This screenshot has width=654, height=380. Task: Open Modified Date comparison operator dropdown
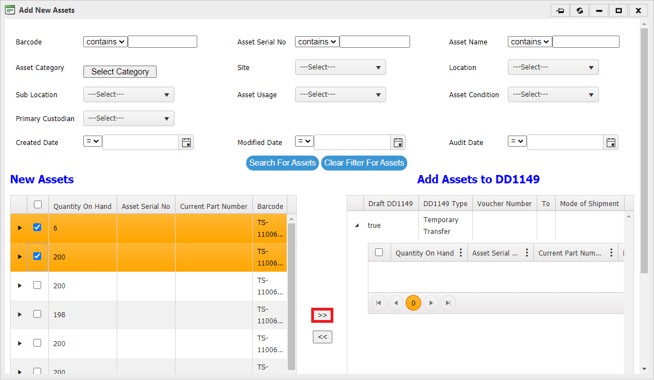(x=304, y=141)
